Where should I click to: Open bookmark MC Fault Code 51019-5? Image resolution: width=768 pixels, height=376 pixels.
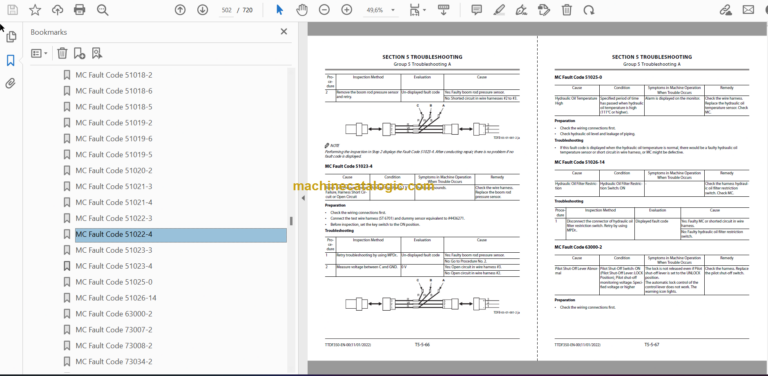[114, 155]
